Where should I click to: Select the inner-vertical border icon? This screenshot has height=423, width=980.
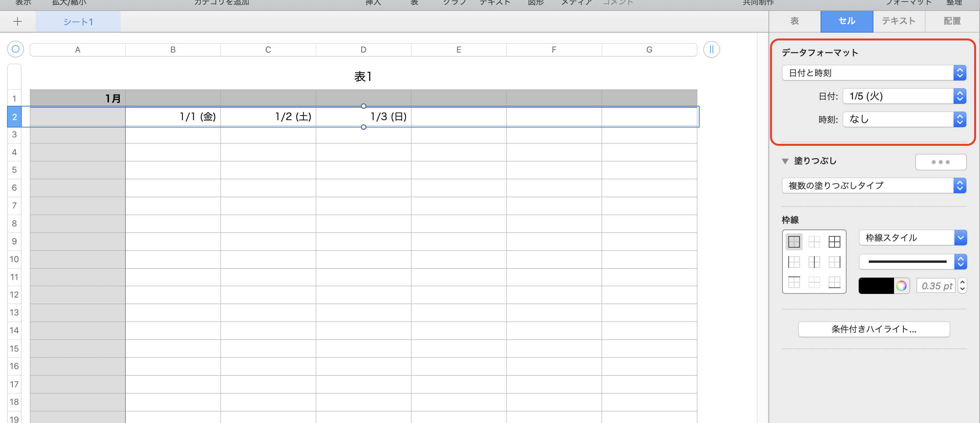pos(814,262)
